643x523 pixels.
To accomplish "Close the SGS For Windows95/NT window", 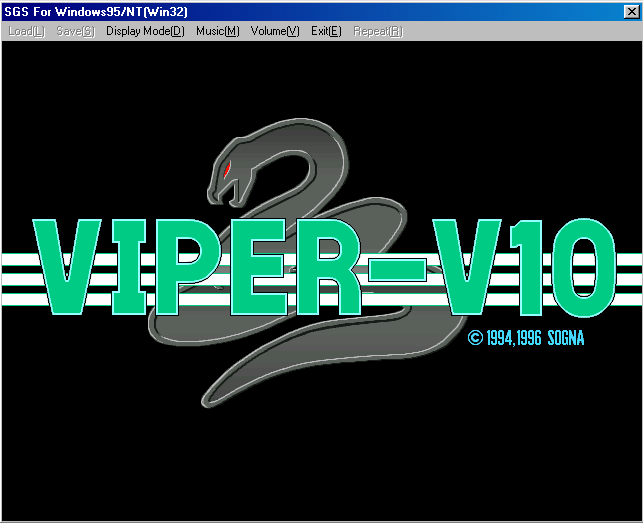I will tap(631, 12).
